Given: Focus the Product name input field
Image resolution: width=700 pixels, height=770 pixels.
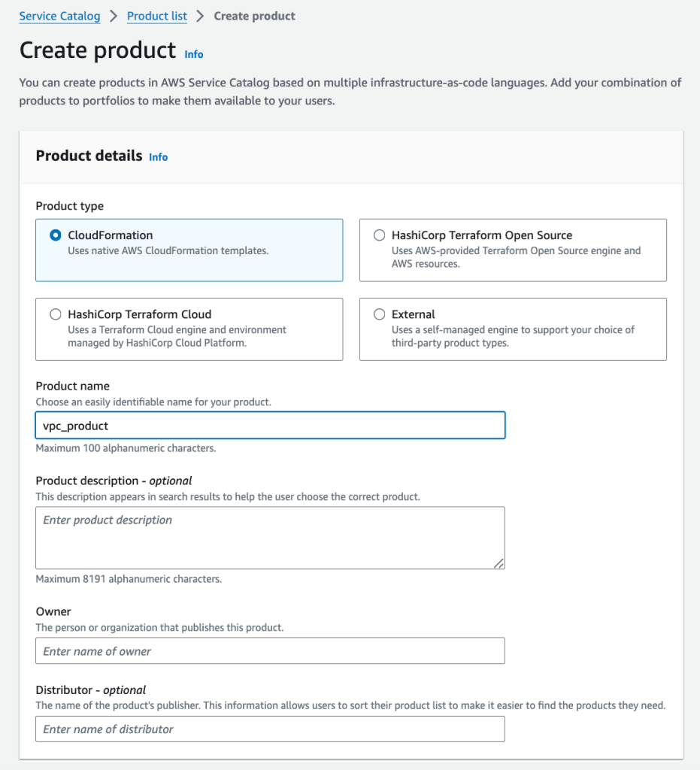Looking at the screenshot, I should pyautogui.click(x=270, y=425).
